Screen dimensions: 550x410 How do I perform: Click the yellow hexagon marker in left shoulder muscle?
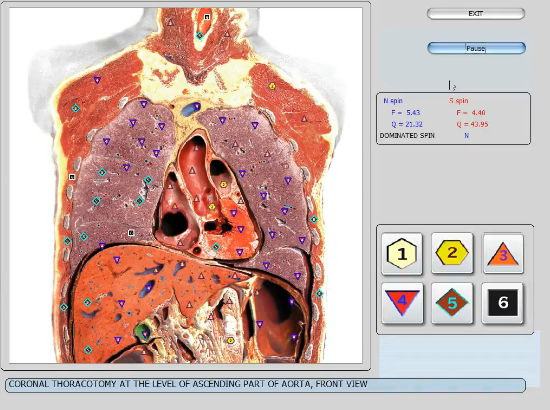point(272,86)
